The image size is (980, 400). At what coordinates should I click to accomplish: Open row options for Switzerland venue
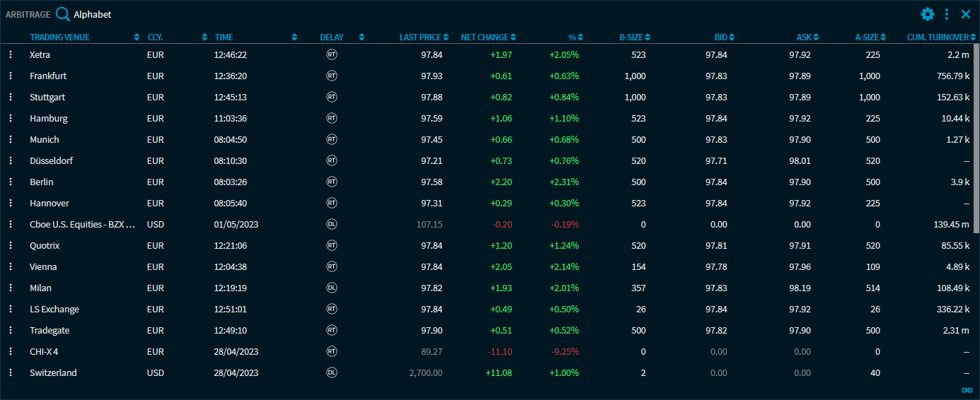[11, 372]
